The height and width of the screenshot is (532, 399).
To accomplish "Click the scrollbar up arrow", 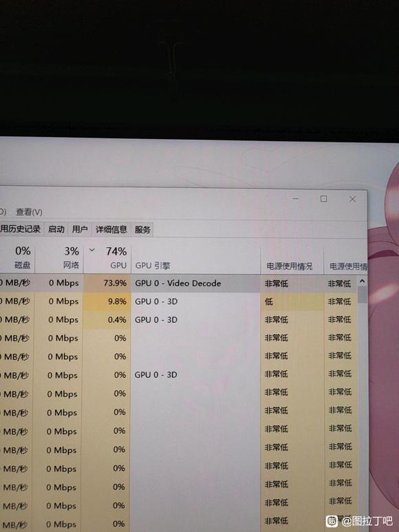I will click(362, 281).
